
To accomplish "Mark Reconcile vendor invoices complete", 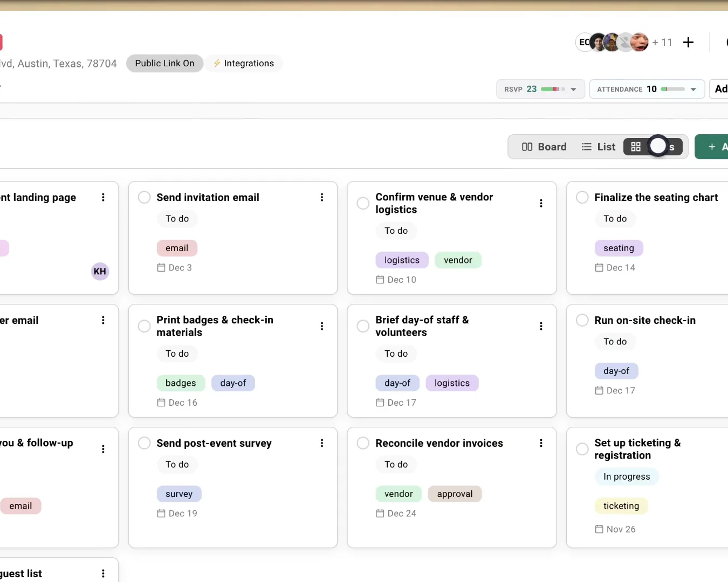I will tap(363, 443).
